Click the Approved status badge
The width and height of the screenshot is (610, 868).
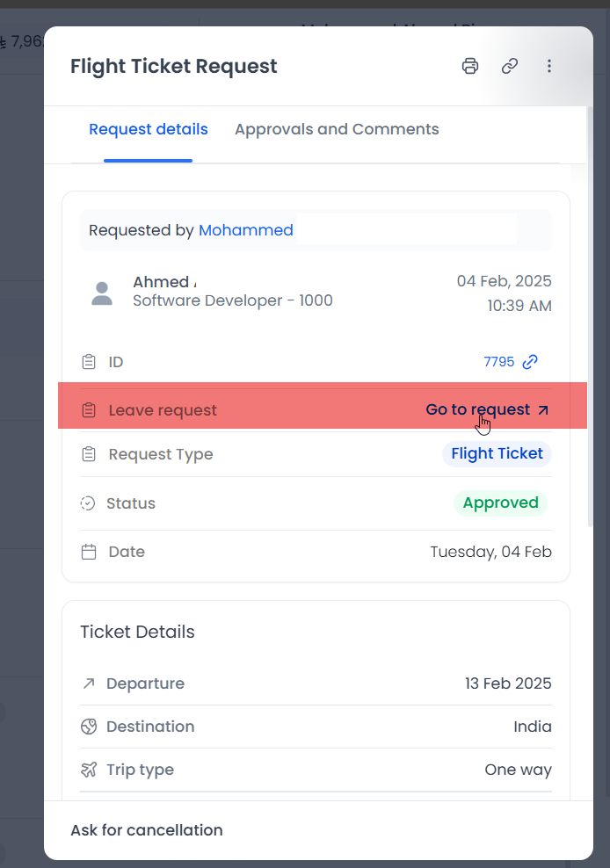tap(500, 503)
